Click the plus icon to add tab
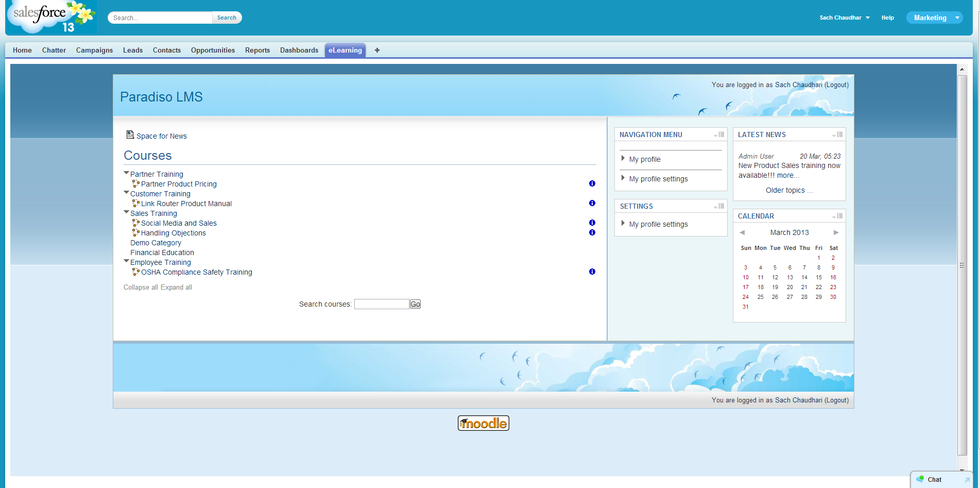The image size is (980, 488). coord(377,50)
